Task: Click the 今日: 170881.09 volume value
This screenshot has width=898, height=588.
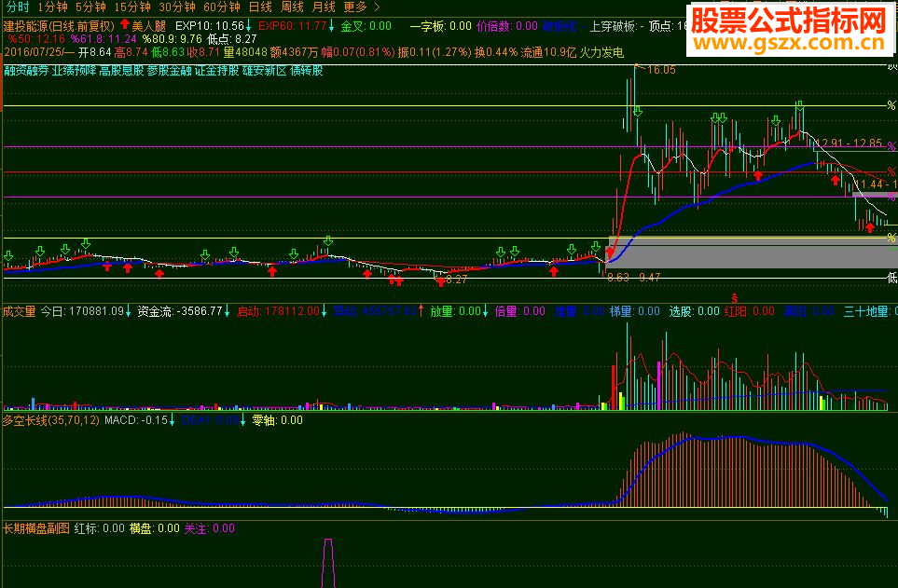Action: pos(82,311)
